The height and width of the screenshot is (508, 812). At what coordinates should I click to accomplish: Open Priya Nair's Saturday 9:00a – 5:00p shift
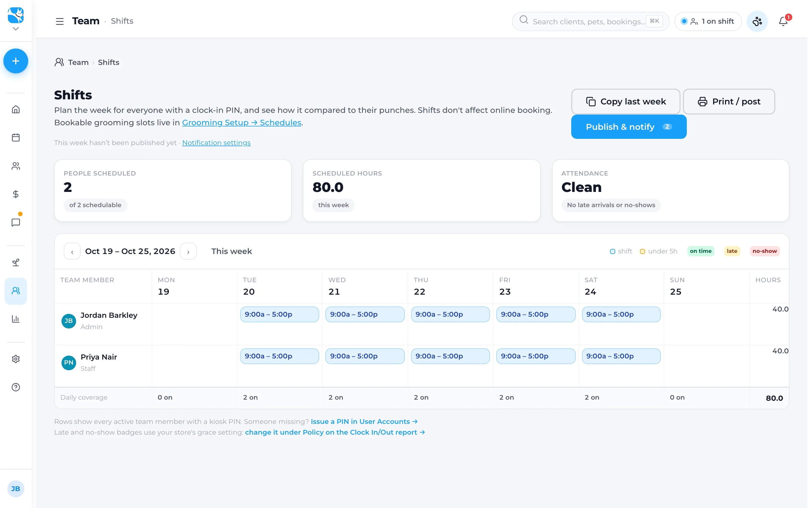point(621,356)
